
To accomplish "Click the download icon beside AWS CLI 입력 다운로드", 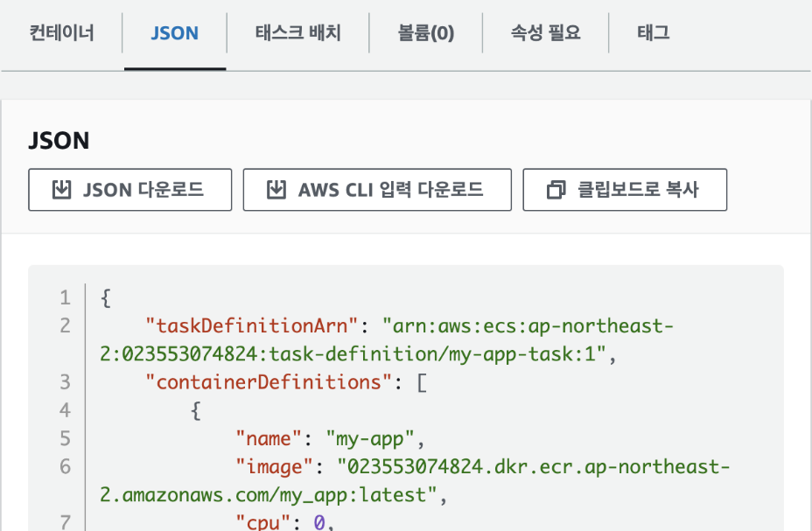I will 276,190.
